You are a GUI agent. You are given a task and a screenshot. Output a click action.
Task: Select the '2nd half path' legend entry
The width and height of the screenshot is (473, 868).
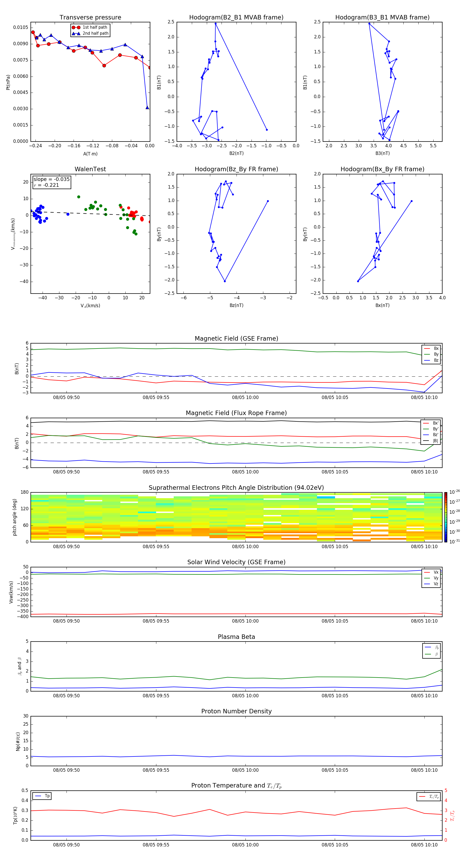pos(90,33)
